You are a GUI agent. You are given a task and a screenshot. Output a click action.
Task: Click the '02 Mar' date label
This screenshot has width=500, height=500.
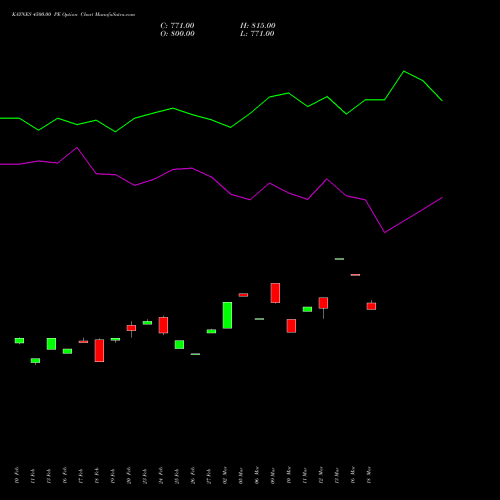[225, 475]
